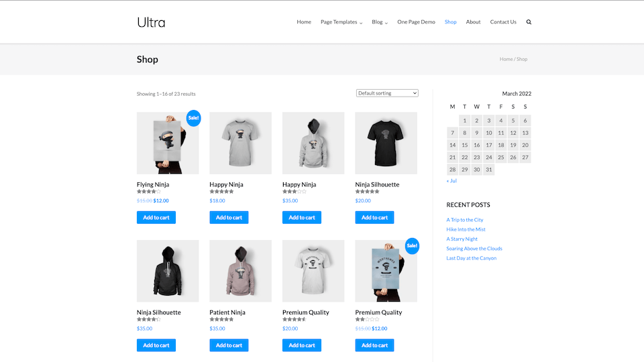The width and height of the screenshot is (644, 362).
Task: Select the Contact Us menu item
Action: tap(503, 22)
